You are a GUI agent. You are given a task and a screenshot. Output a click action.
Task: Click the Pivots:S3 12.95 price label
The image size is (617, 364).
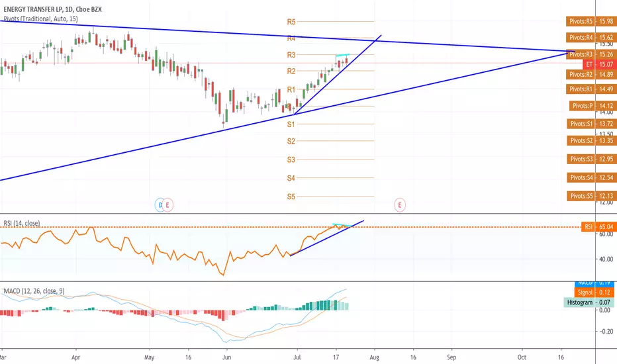591,159
